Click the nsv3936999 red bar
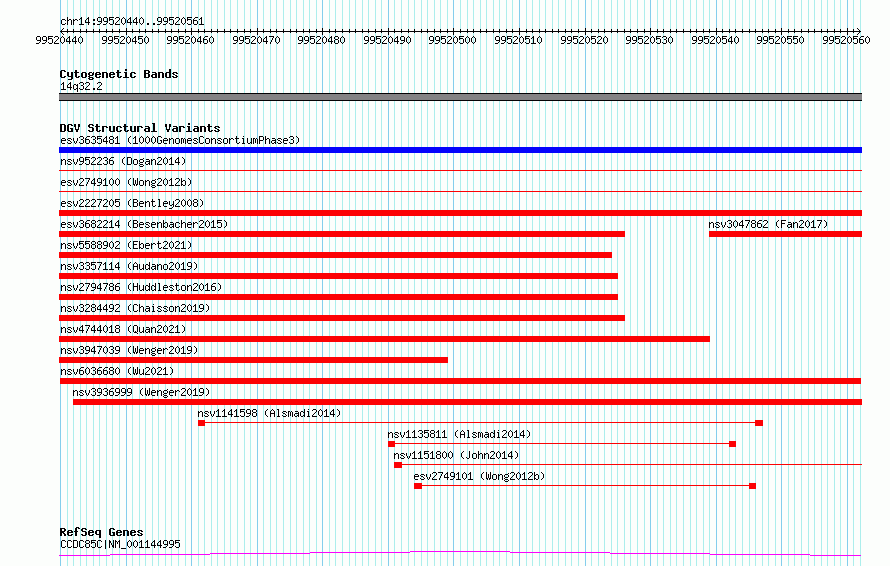Viewport: 890px width, 566px height. coord(468,402)
